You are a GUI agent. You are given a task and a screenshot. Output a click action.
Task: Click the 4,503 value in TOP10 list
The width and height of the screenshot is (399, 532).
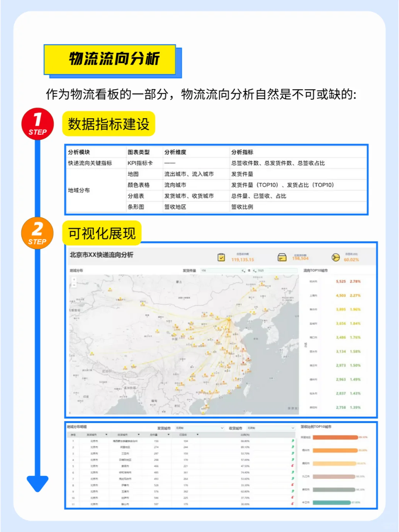(341, 296)
